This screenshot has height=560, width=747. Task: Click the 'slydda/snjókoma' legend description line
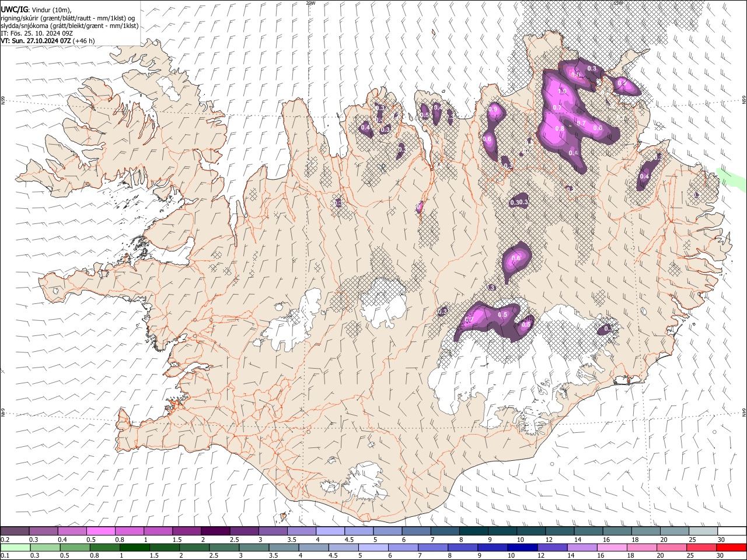click(69, 25)
